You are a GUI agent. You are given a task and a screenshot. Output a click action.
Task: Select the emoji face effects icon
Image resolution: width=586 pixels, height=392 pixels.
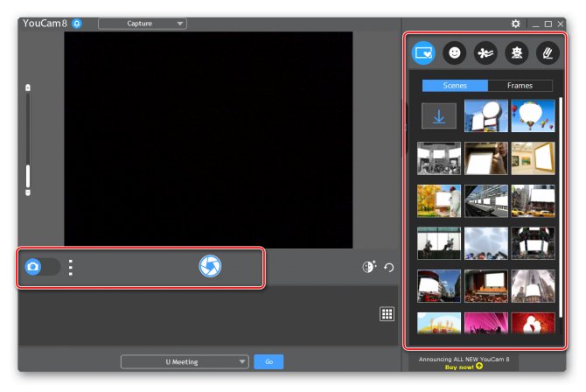[x=455, y=52]
